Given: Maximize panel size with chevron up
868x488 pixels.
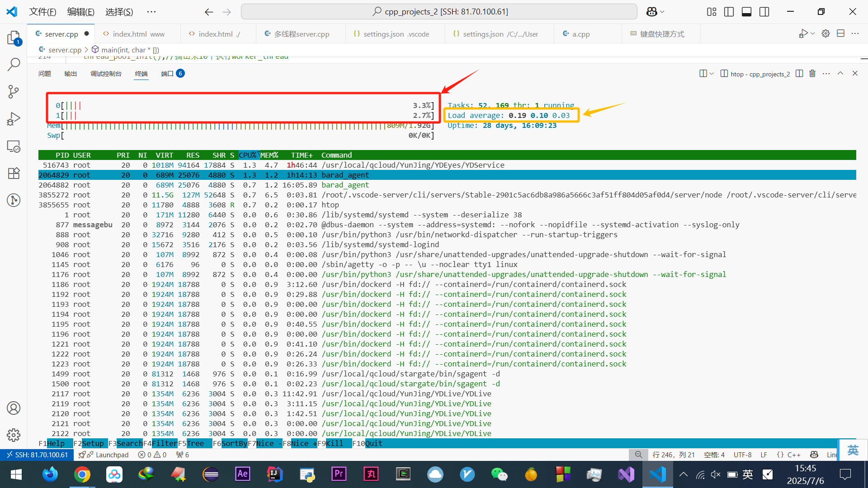Looking at the screenshot, I should (x=840, y=74).
